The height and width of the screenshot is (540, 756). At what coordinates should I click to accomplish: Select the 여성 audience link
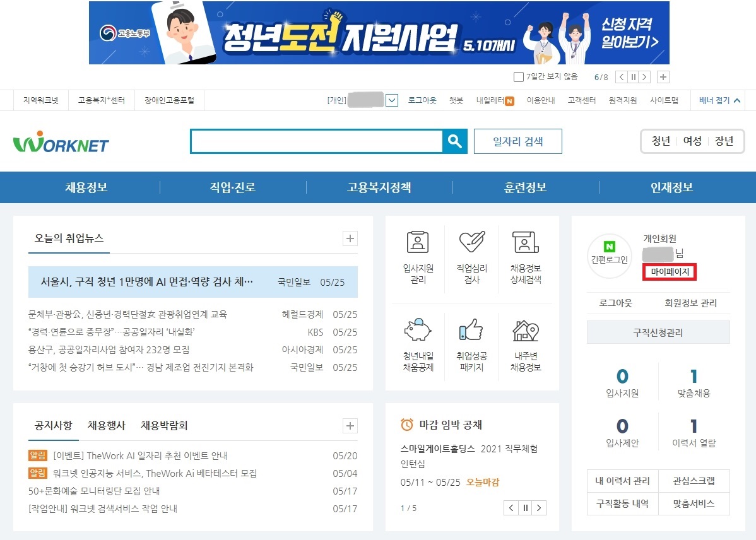point(692,141)
